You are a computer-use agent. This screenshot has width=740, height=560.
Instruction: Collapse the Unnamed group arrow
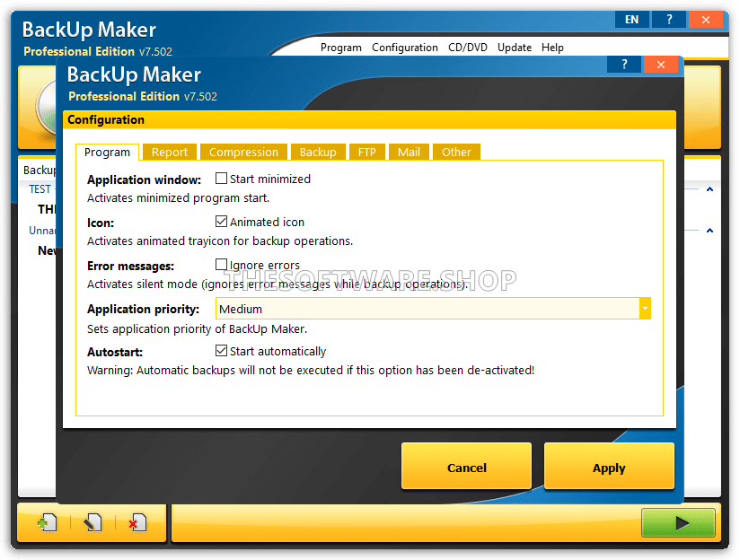(x=709, y=231)
